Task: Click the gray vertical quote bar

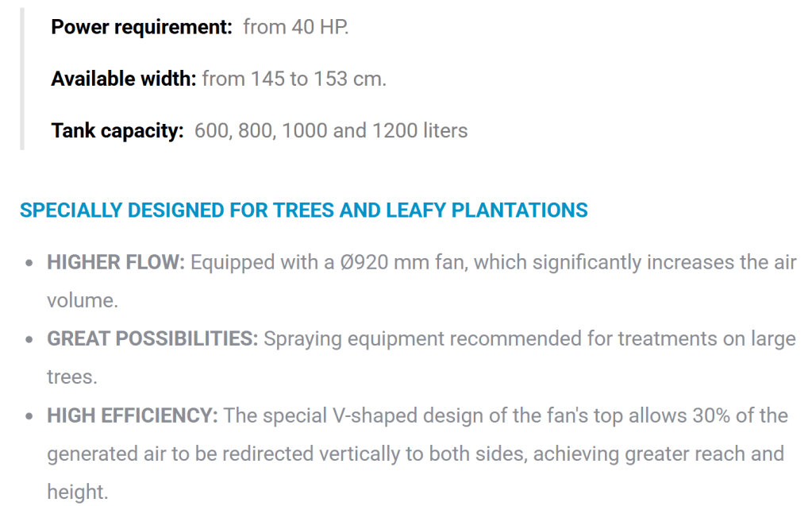Action: click(22, 79)
